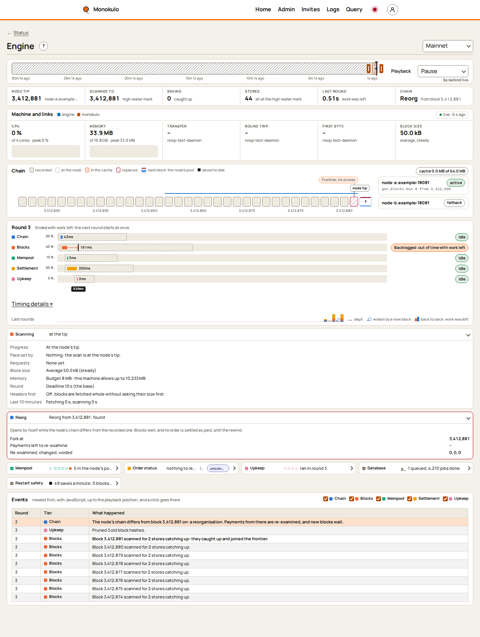Toggle Upkeep events checkbox
Screen dimensions: 480x637
click(x=445, y=498)
